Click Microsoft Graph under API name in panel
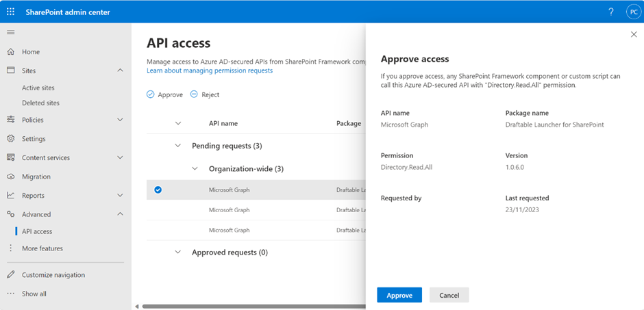Viewport: 644px width, 310px height. (404, 125)
